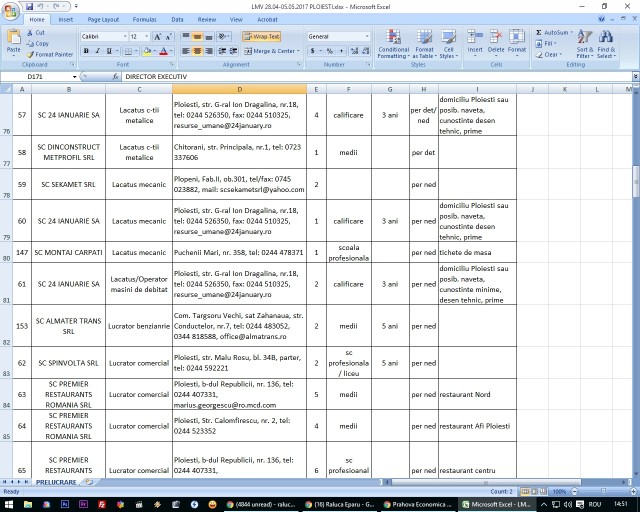The height and width of the screenshot is (512, 640).
Task: Set top vertical alignment
Action: [x=186, y=37]
